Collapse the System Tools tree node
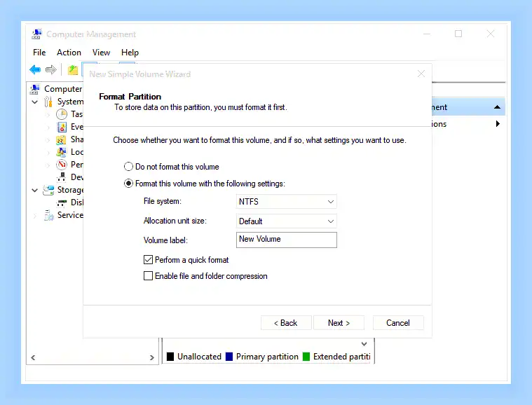 (34, 102)
